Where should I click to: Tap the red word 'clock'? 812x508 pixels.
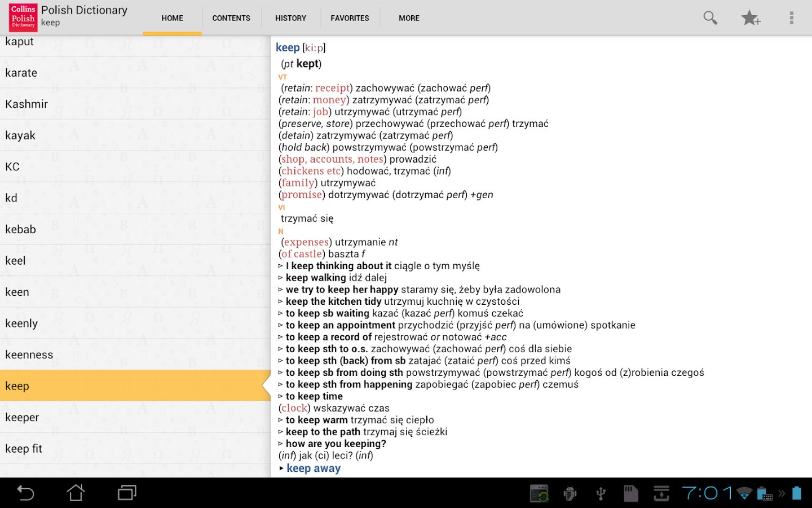pyautogui.click(x=294, y=408)
